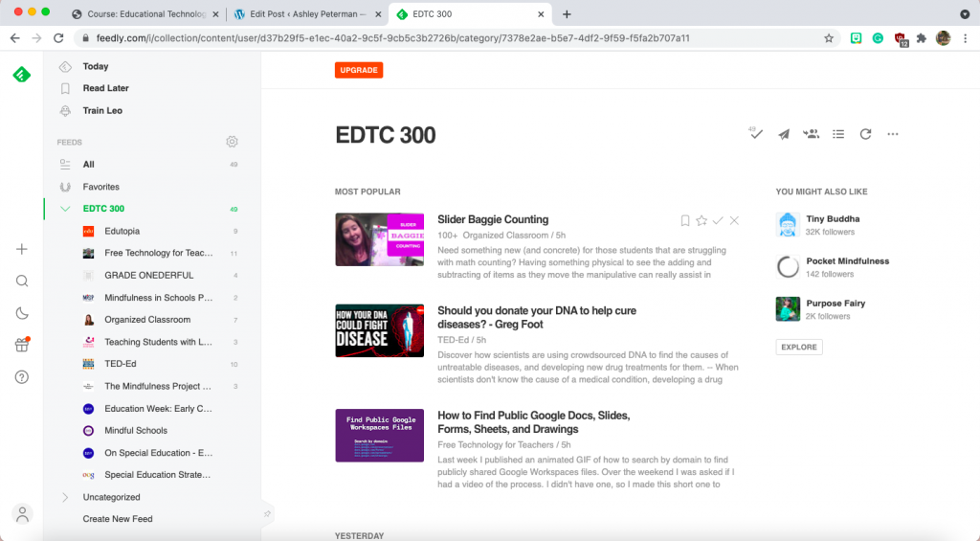Refresh the EDTC 300 feed
Screen dimensions: 980x541
[x=865, y=134]
